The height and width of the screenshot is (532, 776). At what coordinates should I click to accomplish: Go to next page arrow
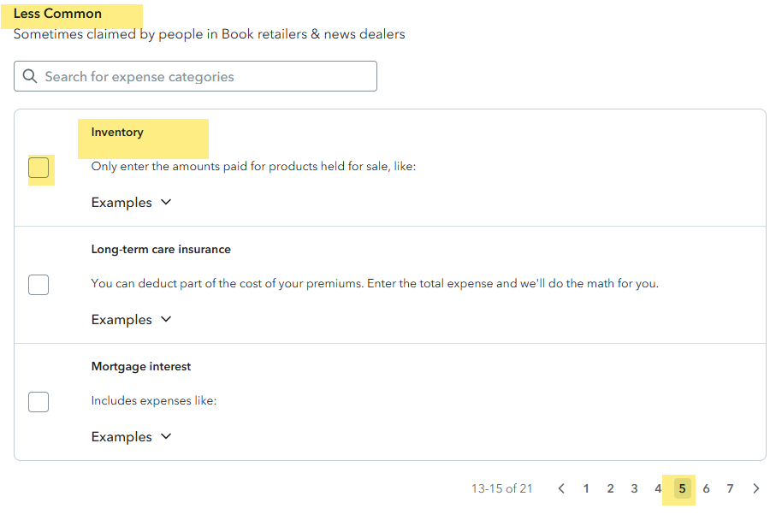[x=756, y=489]
